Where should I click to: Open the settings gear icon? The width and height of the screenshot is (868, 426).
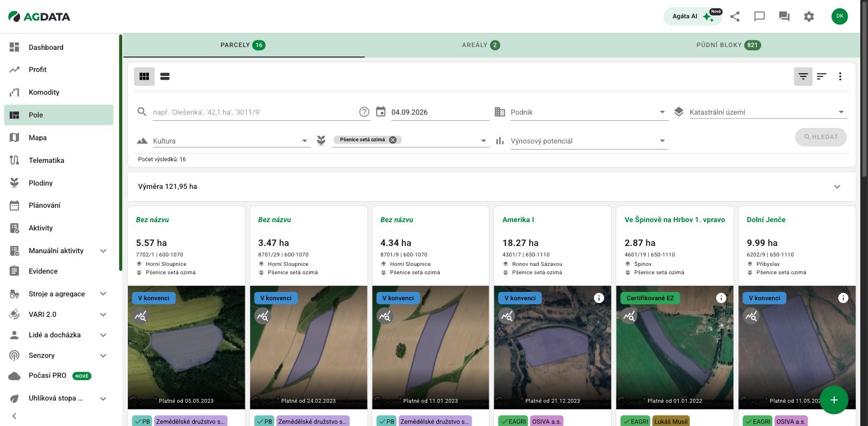(x=809, y=17)
